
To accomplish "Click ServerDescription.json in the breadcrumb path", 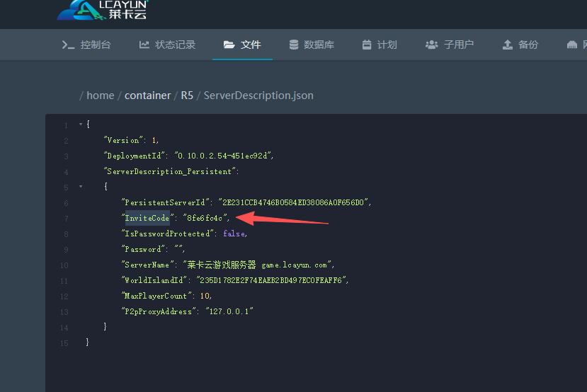I will (x=258, y=96).
